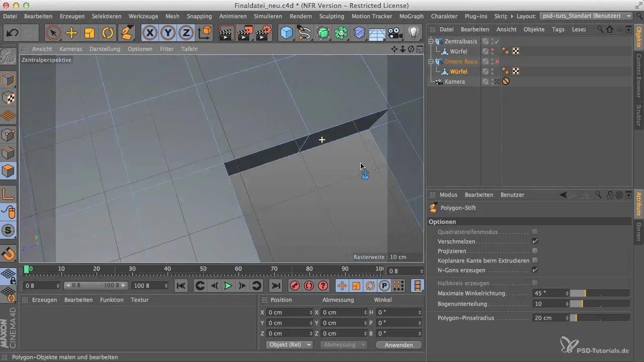Open the MoGraph array modeling icon

point(341,33)
